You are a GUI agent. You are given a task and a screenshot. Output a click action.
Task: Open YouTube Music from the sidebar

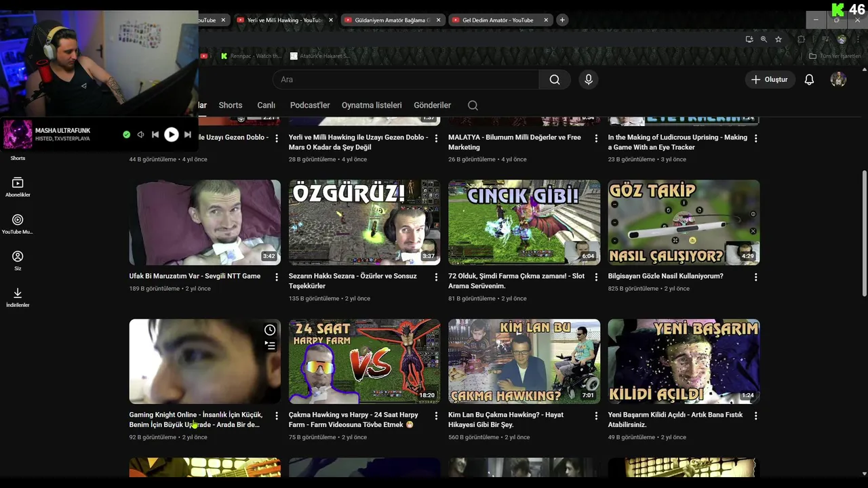pyautogui.click(x=18, y=224)
